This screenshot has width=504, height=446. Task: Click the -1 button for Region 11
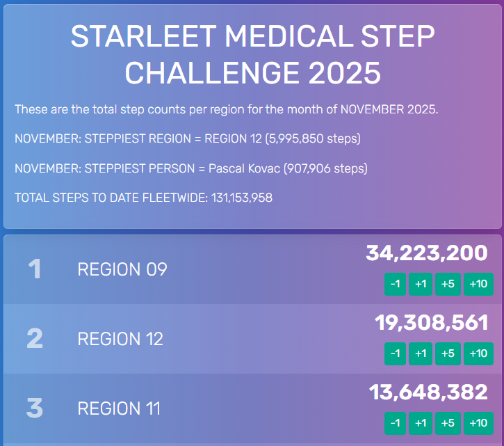tap(396, 423)
